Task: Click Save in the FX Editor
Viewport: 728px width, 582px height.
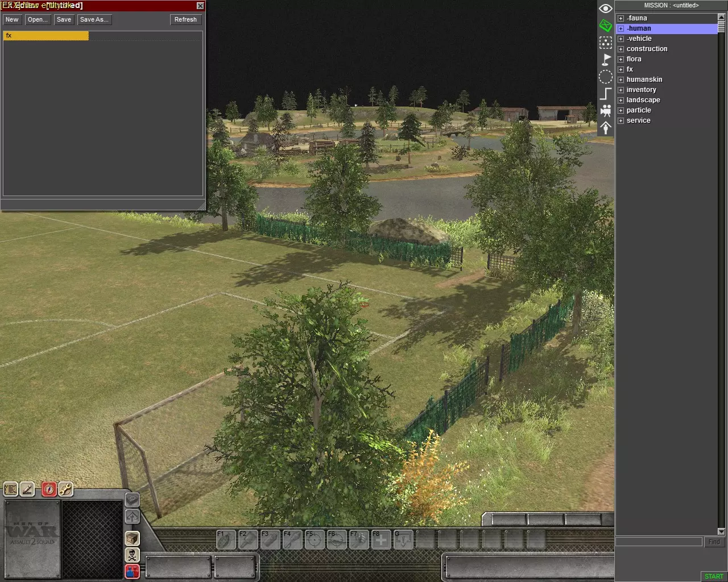Action: click(x=64, y=19)
